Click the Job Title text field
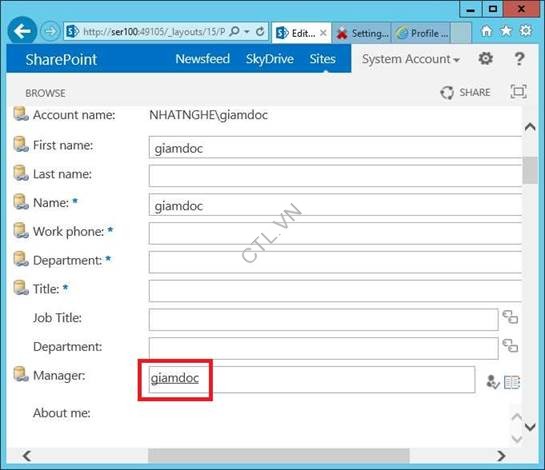545x470 pixels. pyautogui.click(x=324, y=320)
